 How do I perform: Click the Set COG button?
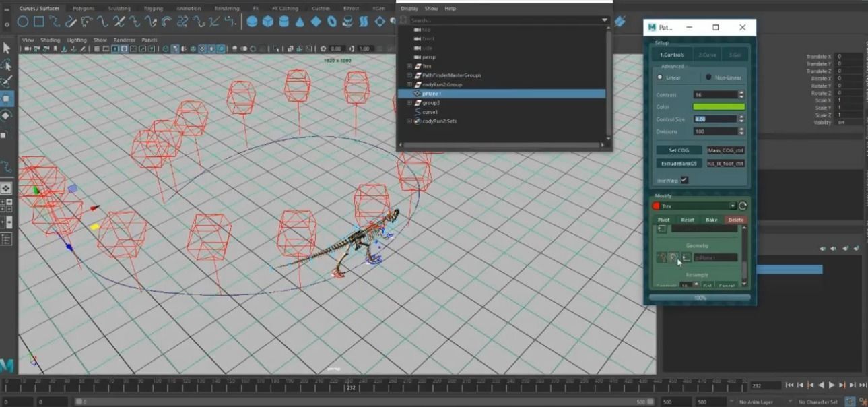(679, 150)
